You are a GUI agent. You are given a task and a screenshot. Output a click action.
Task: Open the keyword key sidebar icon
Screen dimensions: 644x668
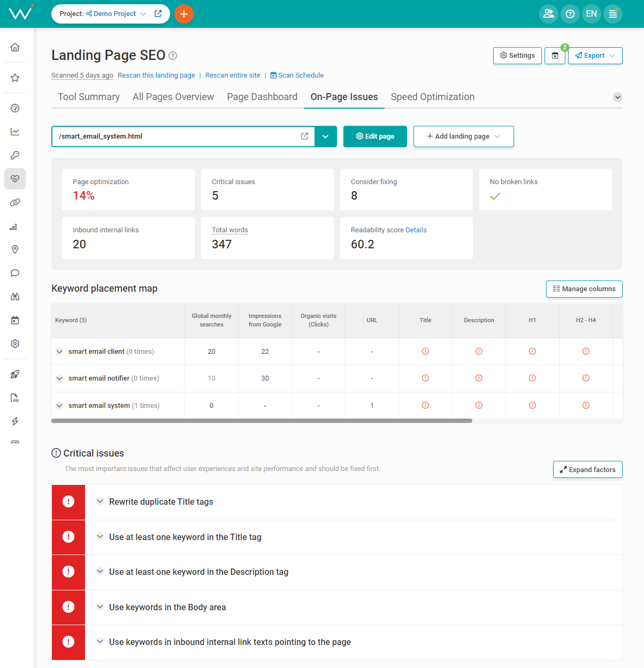[15, 155]
